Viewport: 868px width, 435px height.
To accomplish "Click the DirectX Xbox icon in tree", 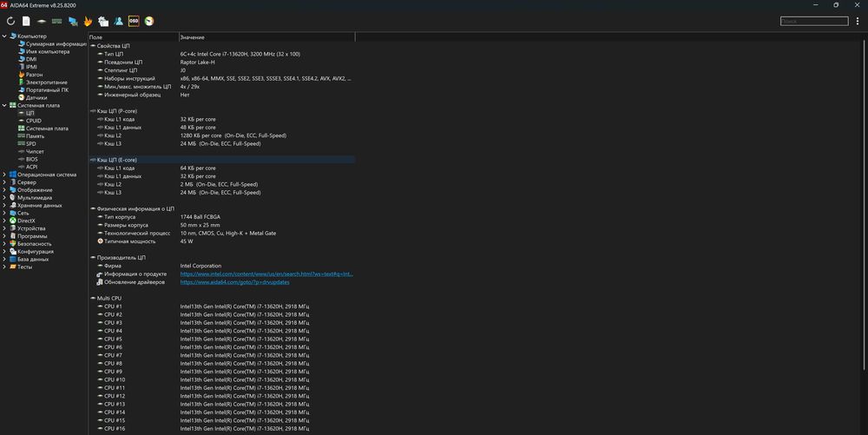I will point(13,221).
